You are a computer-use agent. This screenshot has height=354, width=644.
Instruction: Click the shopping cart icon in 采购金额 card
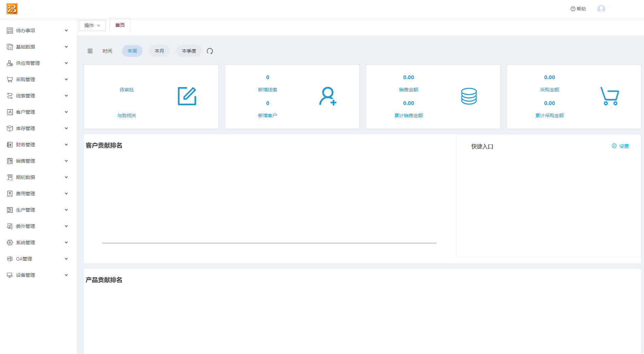click(x=610, y=96)
